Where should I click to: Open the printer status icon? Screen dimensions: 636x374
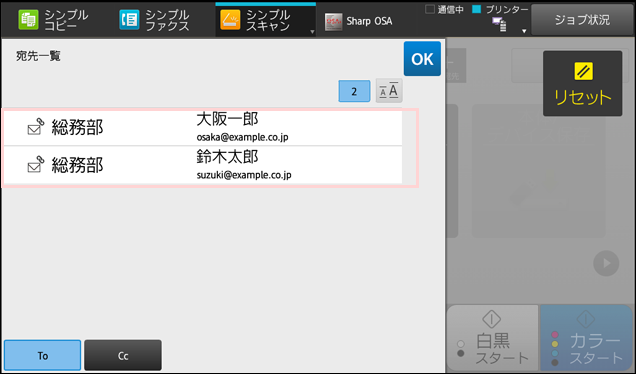click(x=499, y=25)
